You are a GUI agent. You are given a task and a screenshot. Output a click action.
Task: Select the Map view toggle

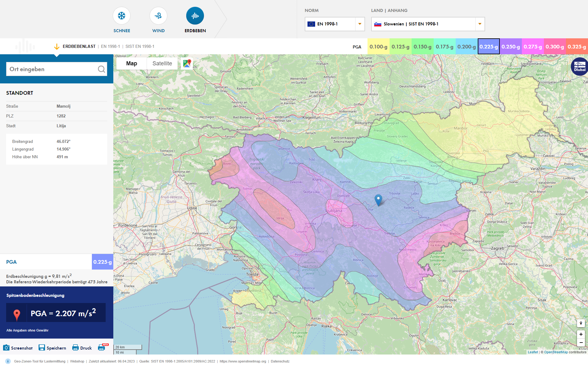[131, 63]
